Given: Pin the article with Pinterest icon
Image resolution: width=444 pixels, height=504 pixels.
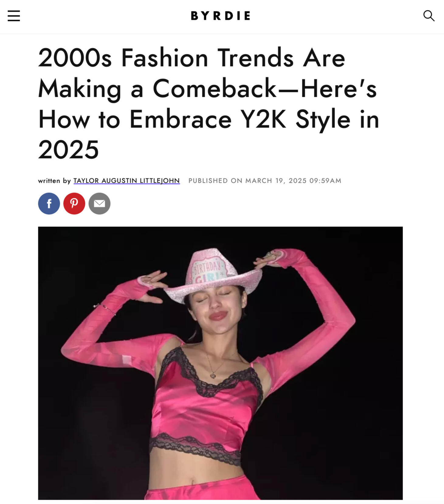Looking at the screenshot, I should click(74, 203).
